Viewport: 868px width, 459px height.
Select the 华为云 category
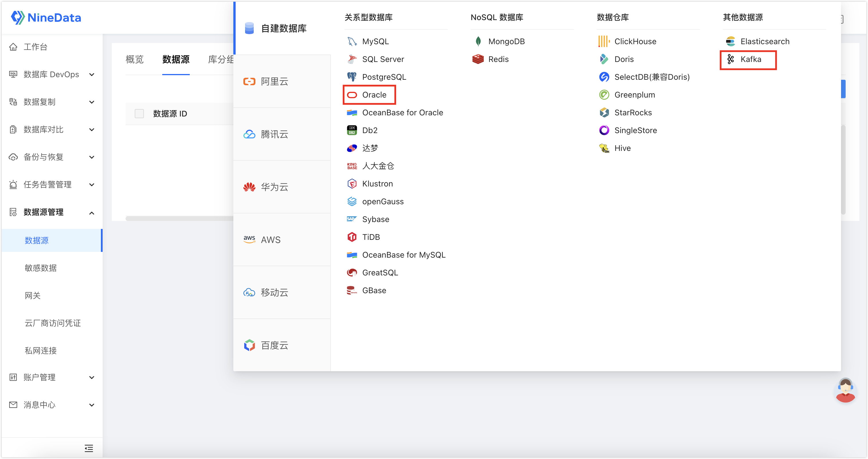point(282,187)
